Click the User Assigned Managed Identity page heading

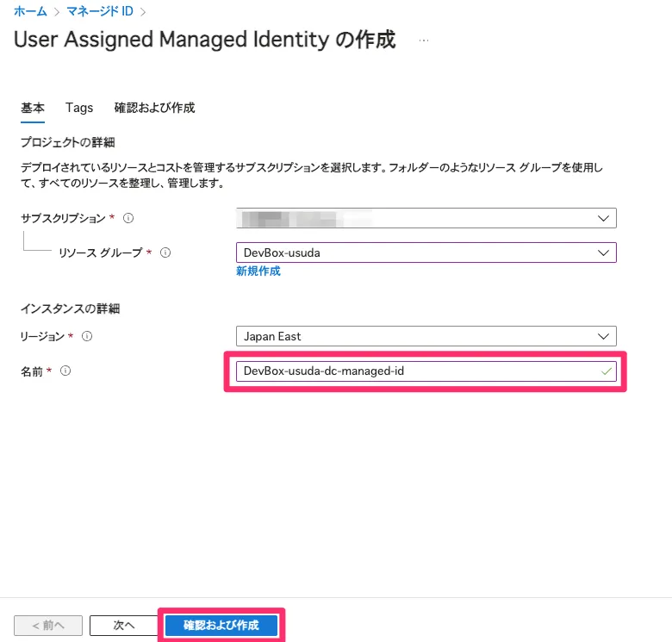205,40
